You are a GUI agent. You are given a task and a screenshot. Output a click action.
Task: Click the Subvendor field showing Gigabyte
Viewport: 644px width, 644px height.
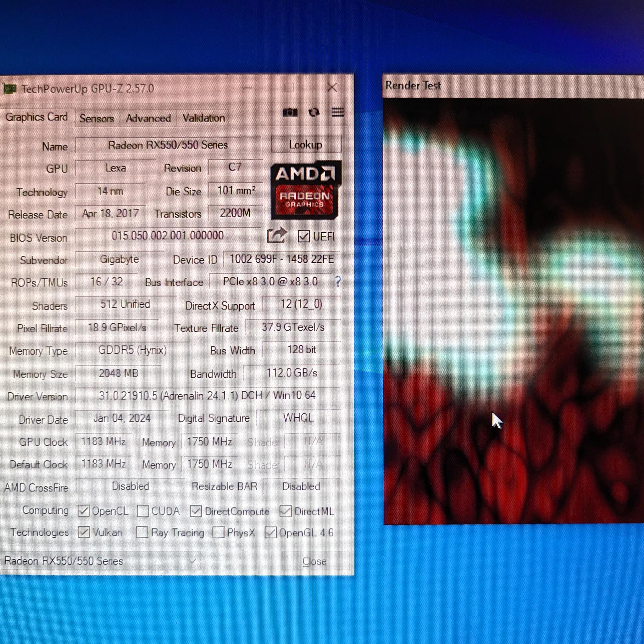(x=119, y=259)
